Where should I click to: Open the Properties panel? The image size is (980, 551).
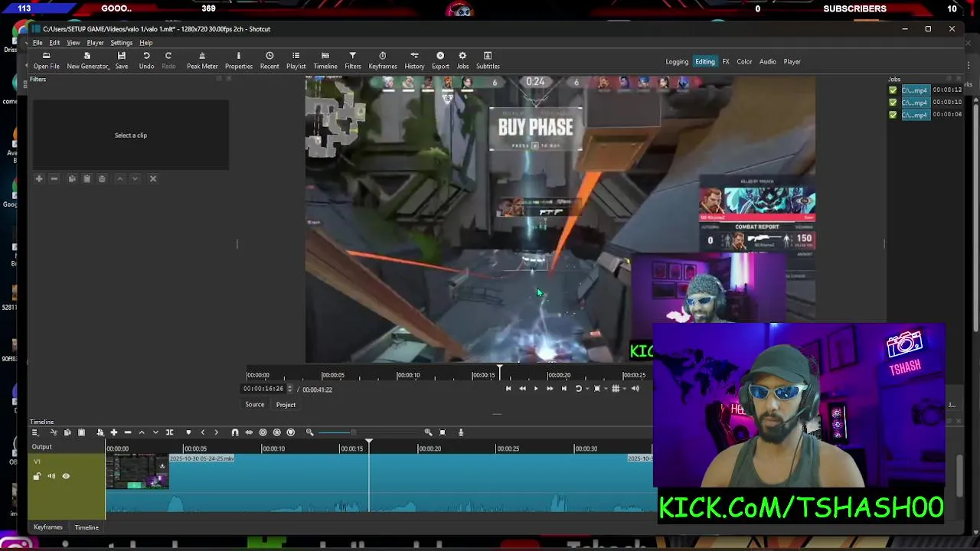(x=238, y=60)
